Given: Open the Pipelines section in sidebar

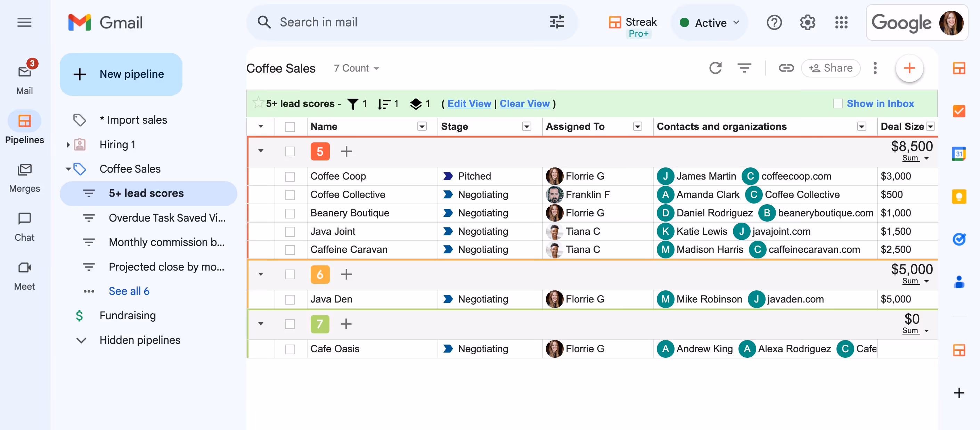Looking at the screenshot, I should [x=24, y=127].
